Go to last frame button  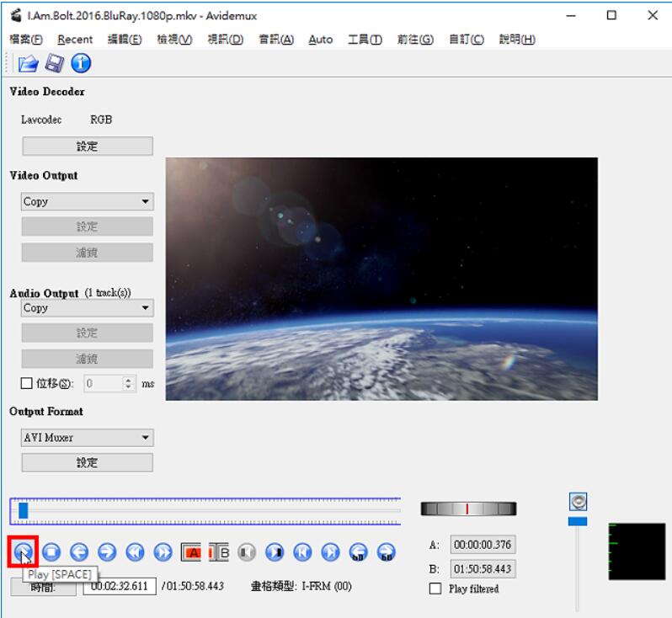(x=330, y=552)
